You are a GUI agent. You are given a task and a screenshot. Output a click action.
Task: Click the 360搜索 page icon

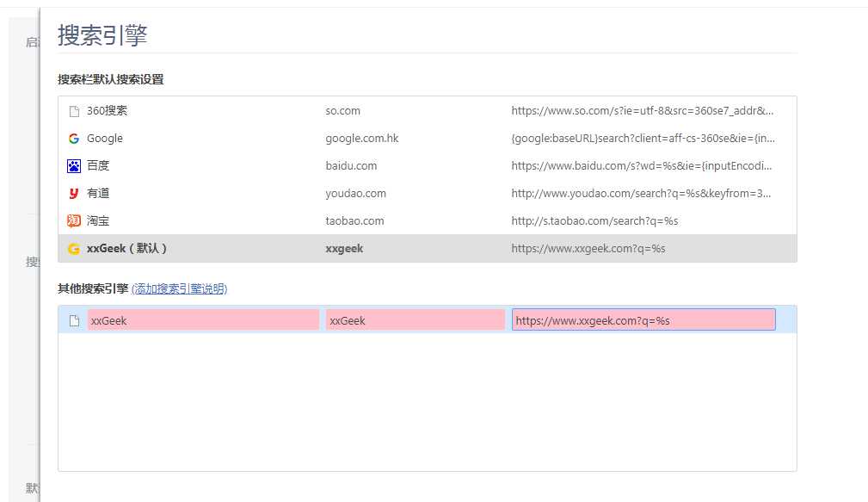click(74, 111)
